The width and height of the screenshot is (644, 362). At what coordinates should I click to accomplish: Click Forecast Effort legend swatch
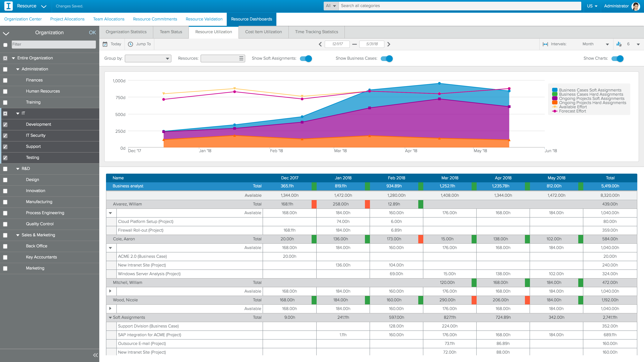[x=554, y=111]
